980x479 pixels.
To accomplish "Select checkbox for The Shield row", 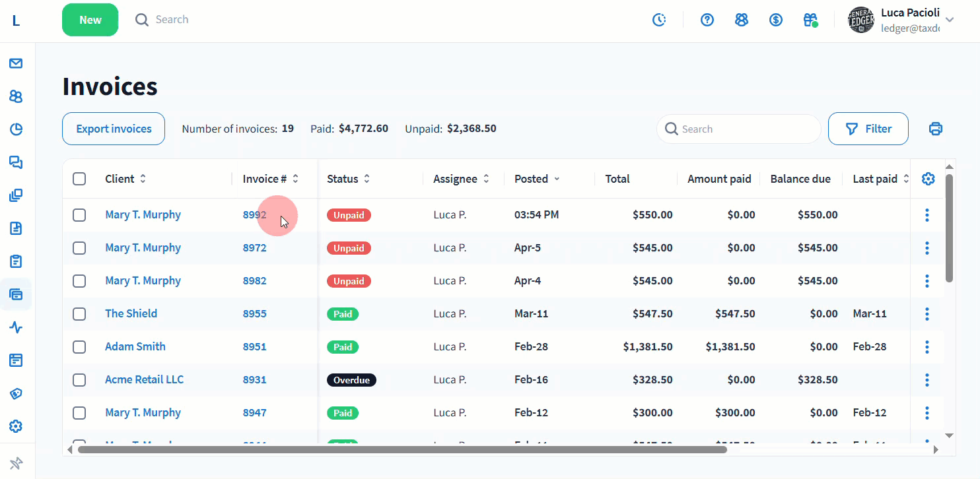I will (x=79, y=313).
